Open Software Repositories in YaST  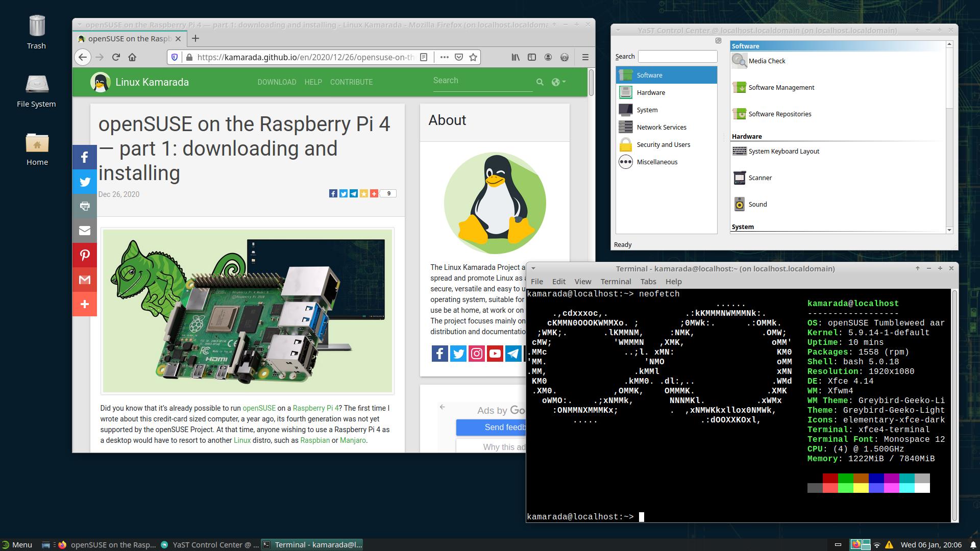point(780,114)
